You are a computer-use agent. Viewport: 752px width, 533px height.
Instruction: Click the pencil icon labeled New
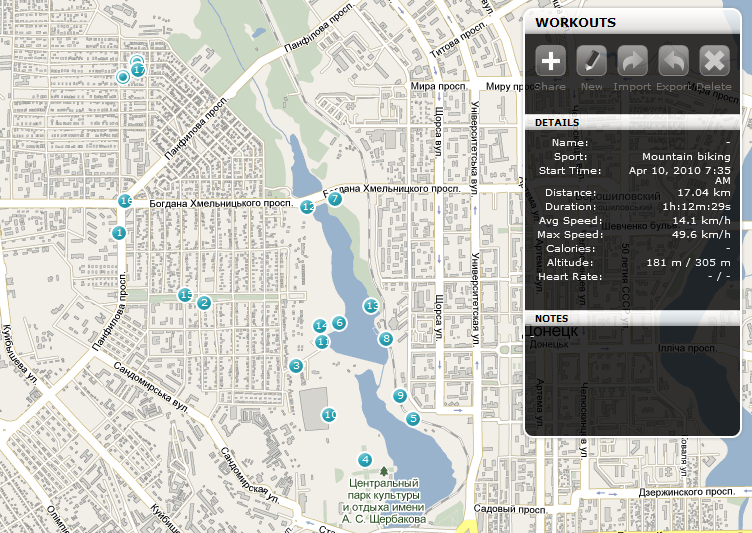(x=592, y=61)
